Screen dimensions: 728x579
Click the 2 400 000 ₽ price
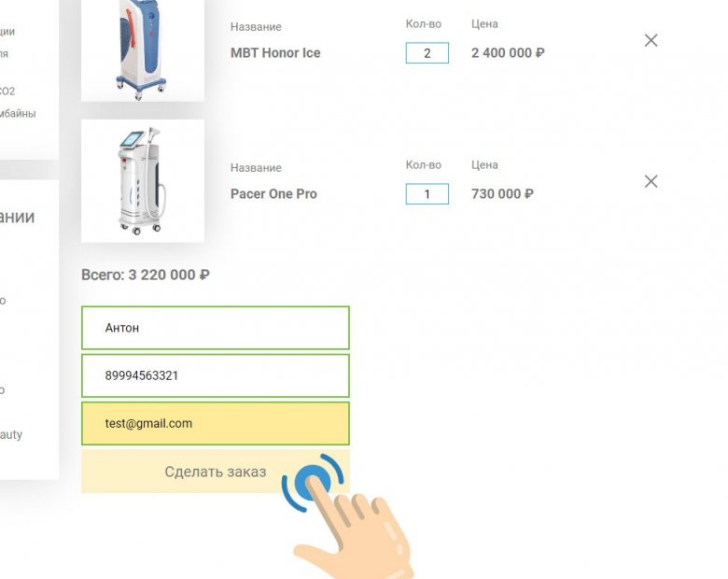tap(508, 53)
